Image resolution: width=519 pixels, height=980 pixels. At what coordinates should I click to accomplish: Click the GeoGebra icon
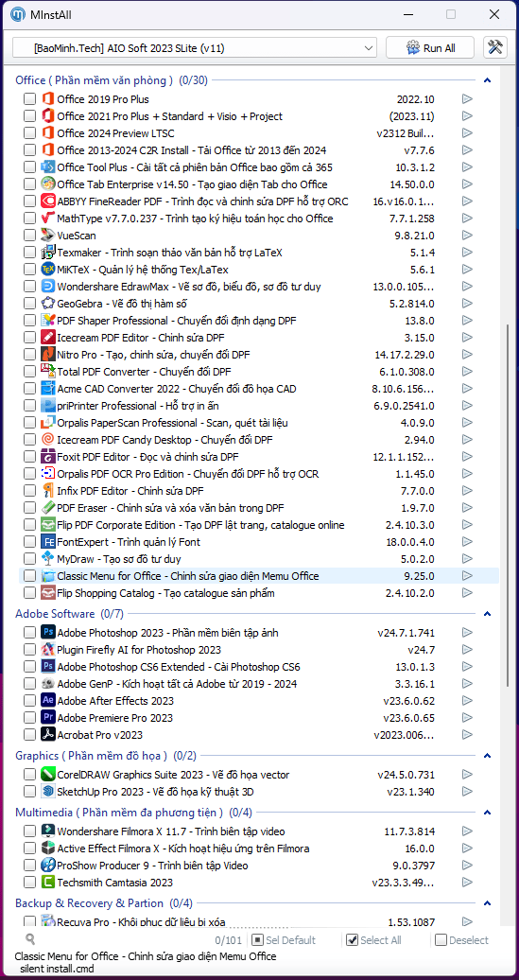[x=48, y=303]
